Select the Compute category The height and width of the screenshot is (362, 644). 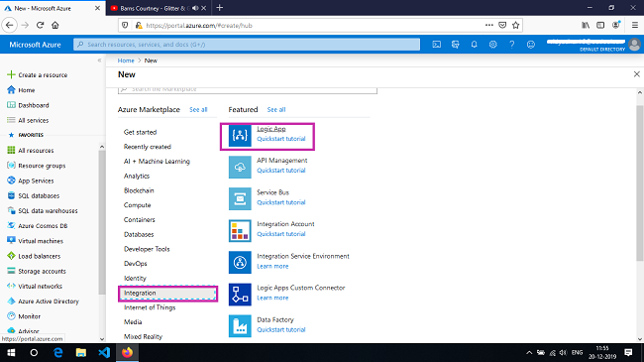click(137, 205)
